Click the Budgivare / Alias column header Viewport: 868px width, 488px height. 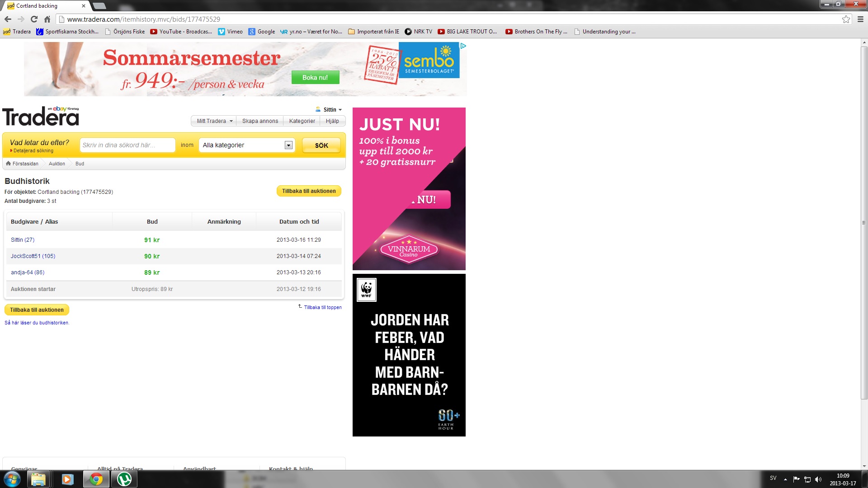click(34, 222)
